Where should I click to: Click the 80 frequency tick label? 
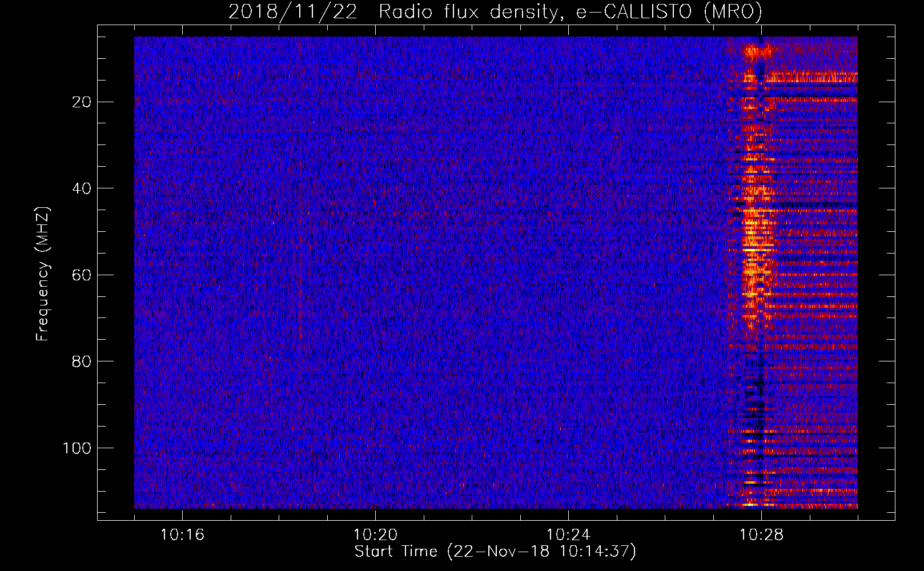tap(82, 361)
